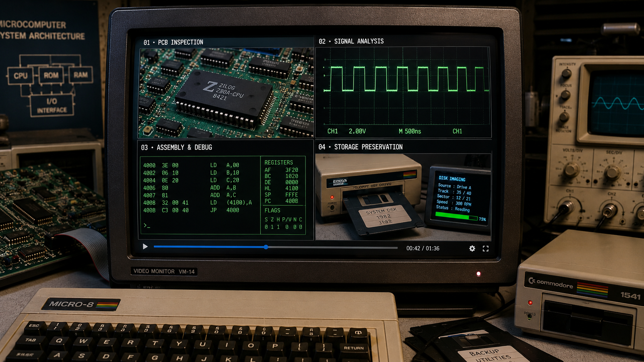Click the monitor's red power LED

[478, 274]
